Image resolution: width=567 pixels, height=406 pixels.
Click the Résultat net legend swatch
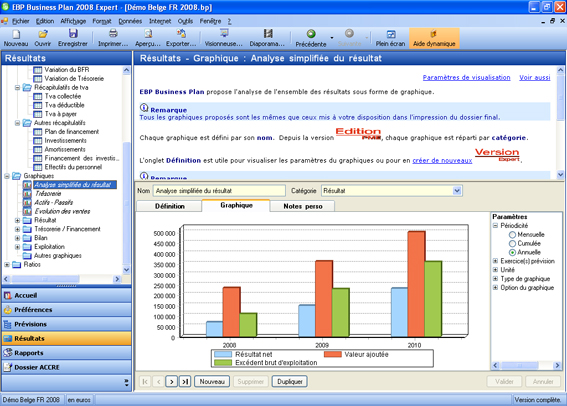point(223,354)
